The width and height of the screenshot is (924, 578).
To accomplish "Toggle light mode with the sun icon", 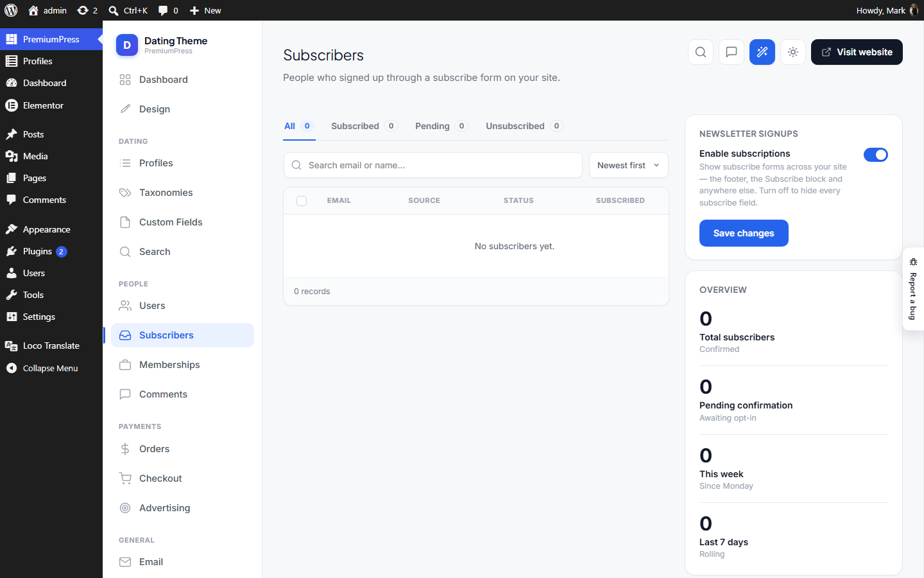I will [793, 52].
